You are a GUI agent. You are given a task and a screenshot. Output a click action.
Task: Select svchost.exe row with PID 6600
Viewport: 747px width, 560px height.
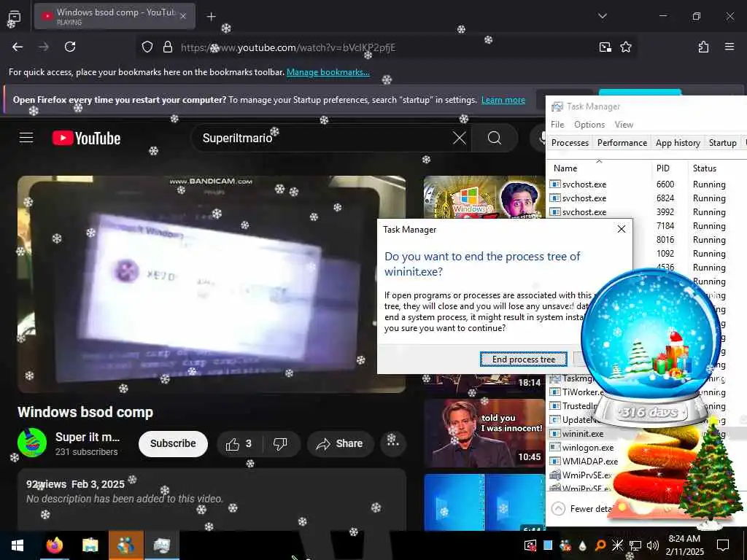pos(647,184)
